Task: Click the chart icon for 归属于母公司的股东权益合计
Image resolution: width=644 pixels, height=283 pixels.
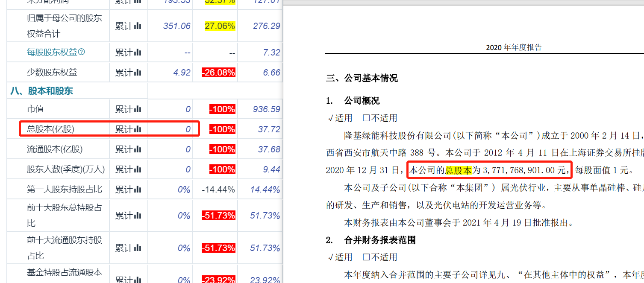Action: click(138, 26)
